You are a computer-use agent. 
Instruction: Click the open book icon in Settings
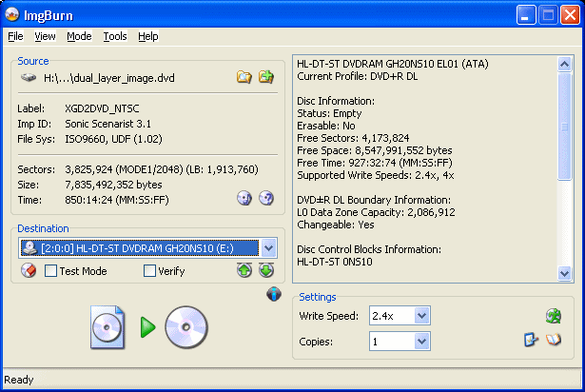click(x=554, y=340)
